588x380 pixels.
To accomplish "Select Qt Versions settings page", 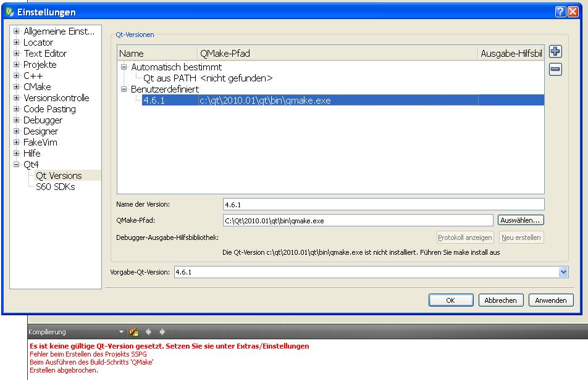I will coord(59,176).
